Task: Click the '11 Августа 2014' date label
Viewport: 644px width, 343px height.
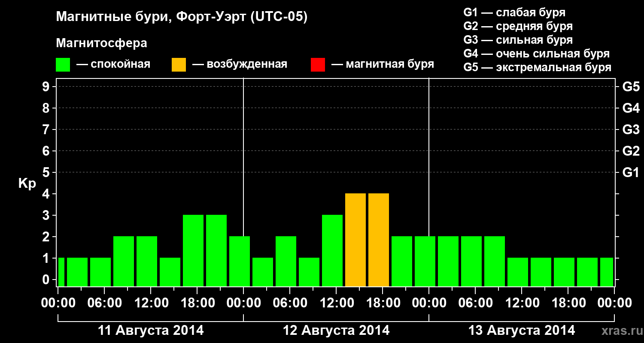Action: 151,331
